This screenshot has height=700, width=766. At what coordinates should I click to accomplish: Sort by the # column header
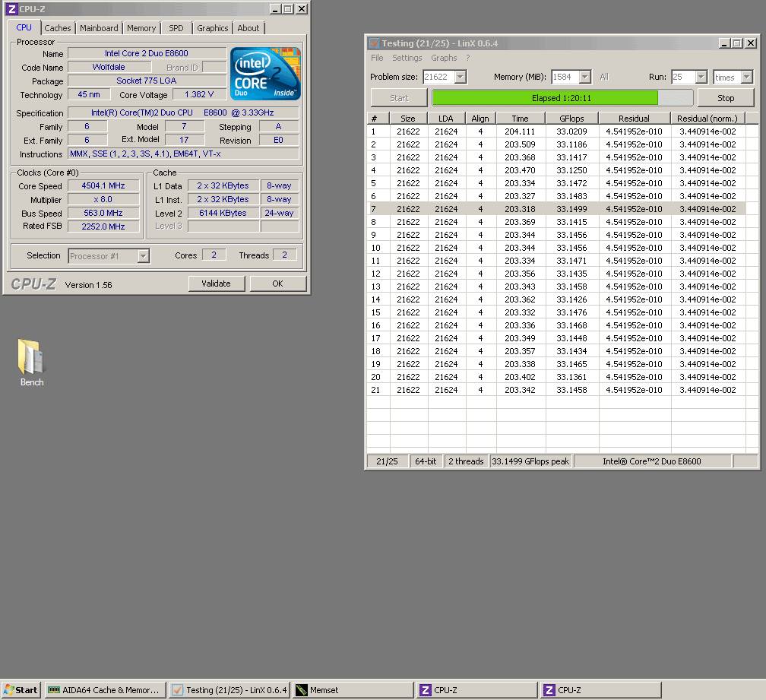(x=378, y=119)
